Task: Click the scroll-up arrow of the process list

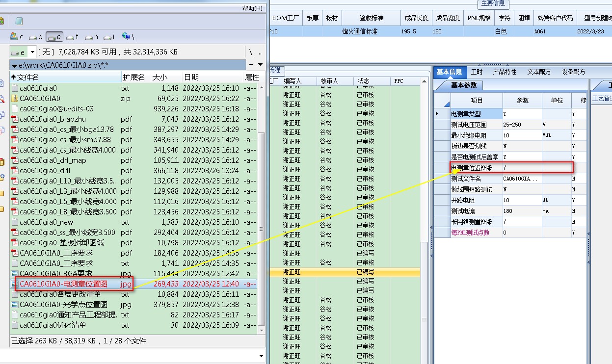Action: [x=425, y=81]
